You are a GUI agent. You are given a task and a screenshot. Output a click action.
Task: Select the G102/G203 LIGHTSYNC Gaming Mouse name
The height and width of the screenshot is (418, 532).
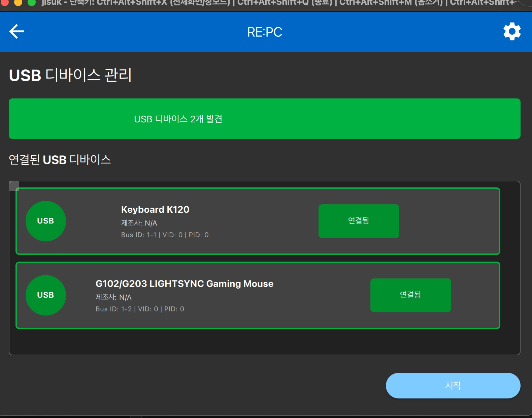click(x=185, y=283)
